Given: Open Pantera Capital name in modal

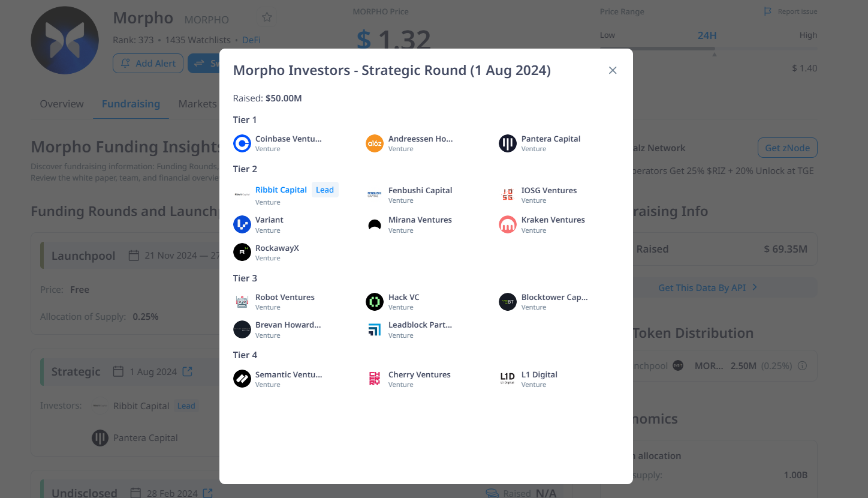Looking at the screenshot, I should tap(551, 139).
